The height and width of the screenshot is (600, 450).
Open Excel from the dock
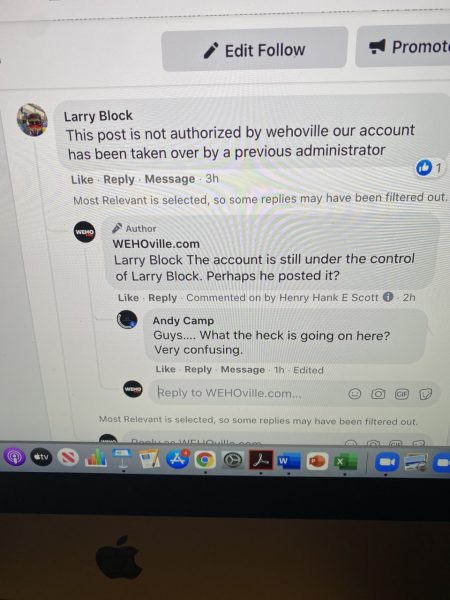(x=345, y=461)
